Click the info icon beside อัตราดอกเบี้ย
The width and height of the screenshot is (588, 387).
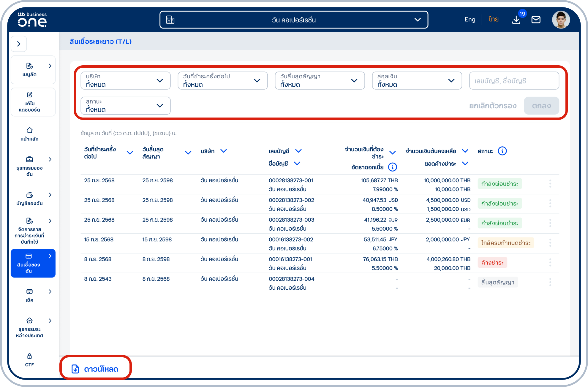click(392, 167)
